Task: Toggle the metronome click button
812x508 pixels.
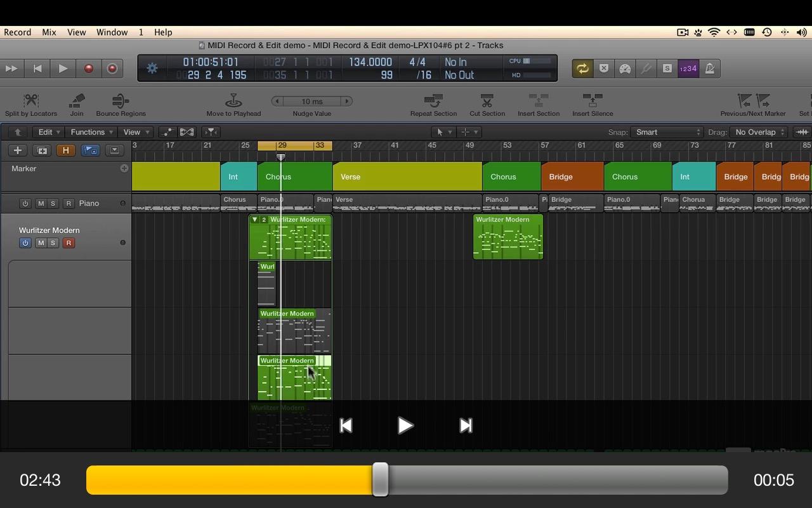Action: pyautogui.click(x=709, y=69)
